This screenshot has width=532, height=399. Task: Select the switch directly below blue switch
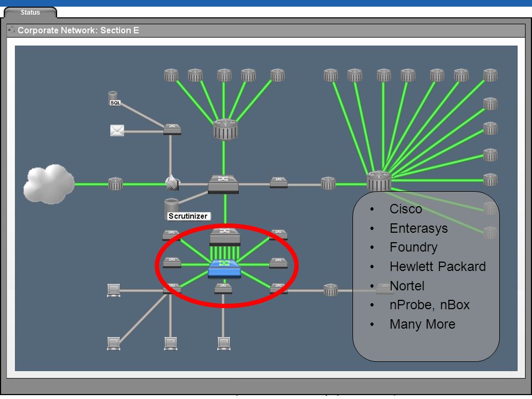[223, 288]
